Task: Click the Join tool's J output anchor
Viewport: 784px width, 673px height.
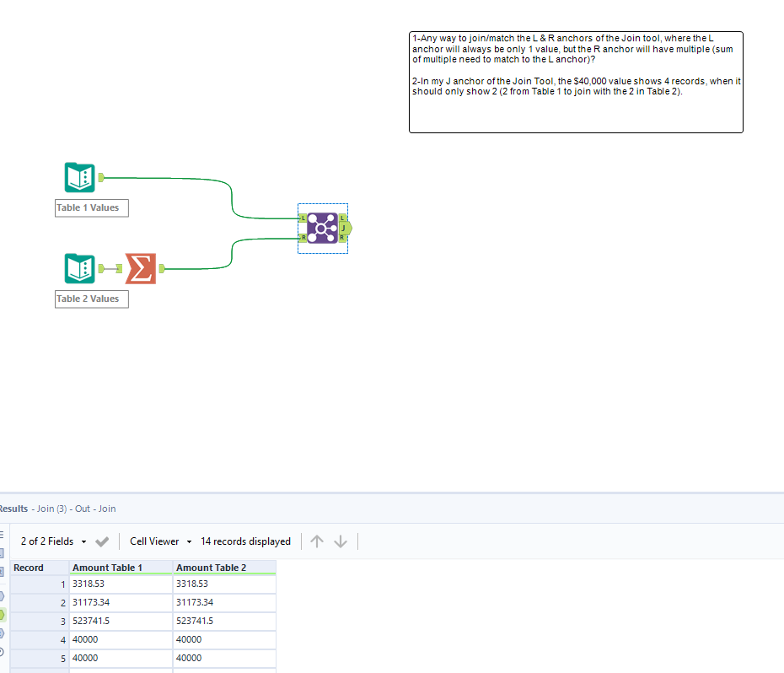Action: tap(346, 228)
